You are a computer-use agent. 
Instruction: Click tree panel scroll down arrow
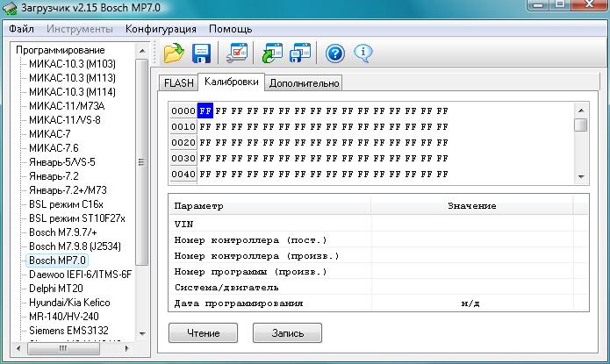142,333
